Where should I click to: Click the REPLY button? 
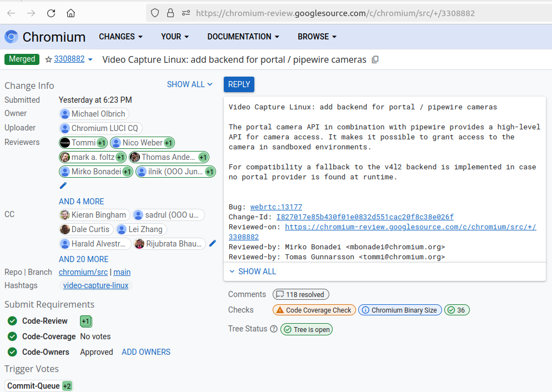click(x=239, y=84)
